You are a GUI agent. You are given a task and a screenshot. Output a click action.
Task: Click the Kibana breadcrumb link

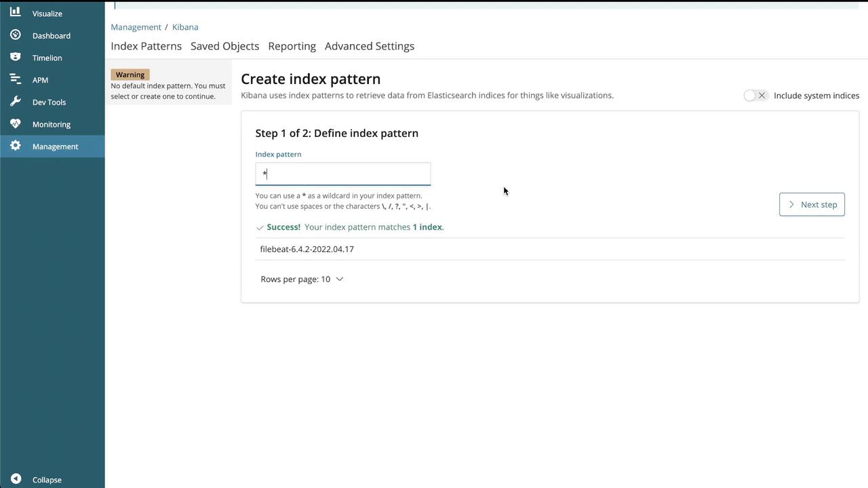pyautogui.click(x=185, y=27)
